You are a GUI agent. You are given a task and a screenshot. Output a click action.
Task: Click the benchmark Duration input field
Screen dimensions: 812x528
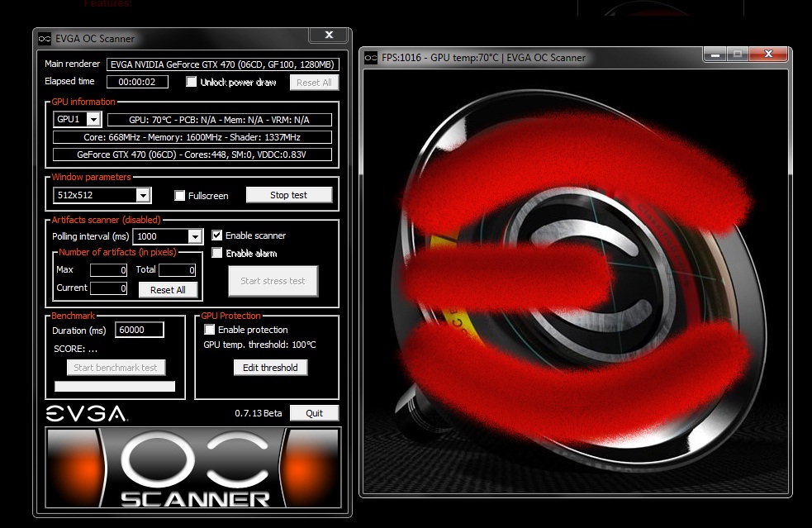139,330
